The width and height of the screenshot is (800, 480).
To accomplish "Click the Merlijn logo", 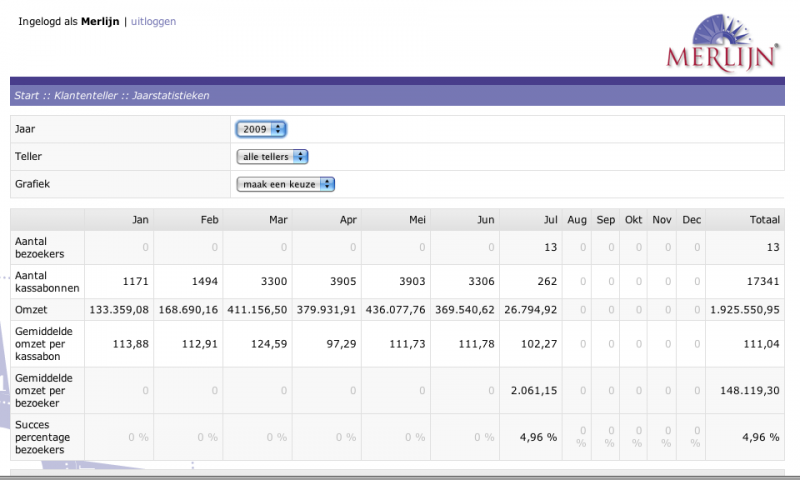I will [723, 43].
